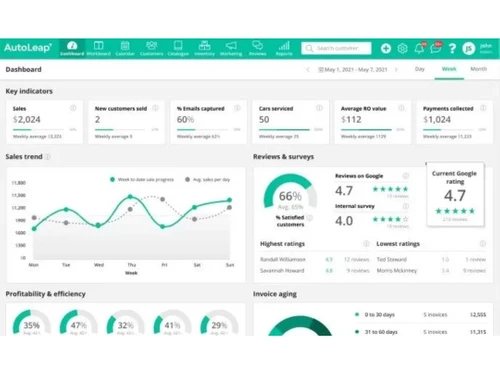Go to previous date range arrow

tap(308, 69)
